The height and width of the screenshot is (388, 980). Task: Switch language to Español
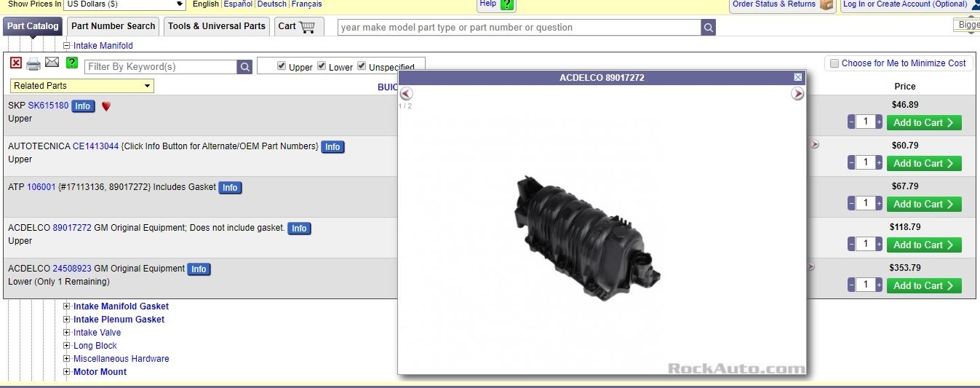pos(238,4)
